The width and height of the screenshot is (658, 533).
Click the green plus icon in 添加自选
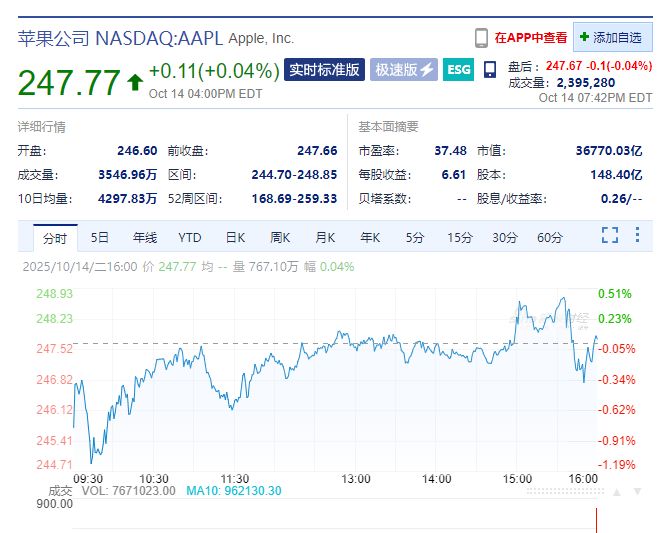584,37
